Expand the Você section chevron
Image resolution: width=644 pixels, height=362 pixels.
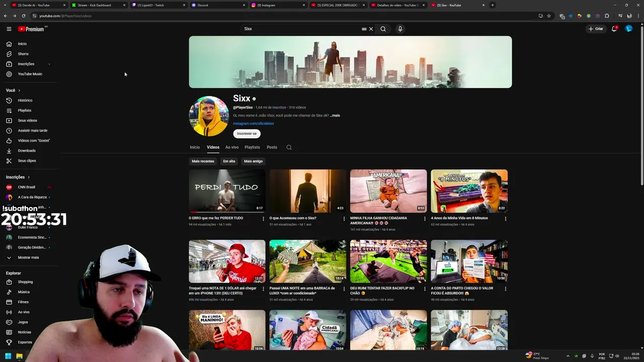pyautogui.click(x=19, y=90)
